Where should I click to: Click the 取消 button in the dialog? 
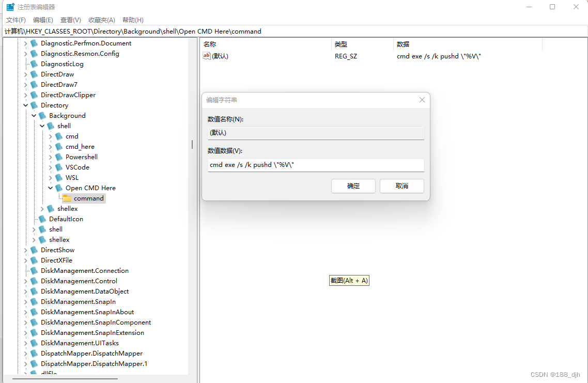(402, 186)
